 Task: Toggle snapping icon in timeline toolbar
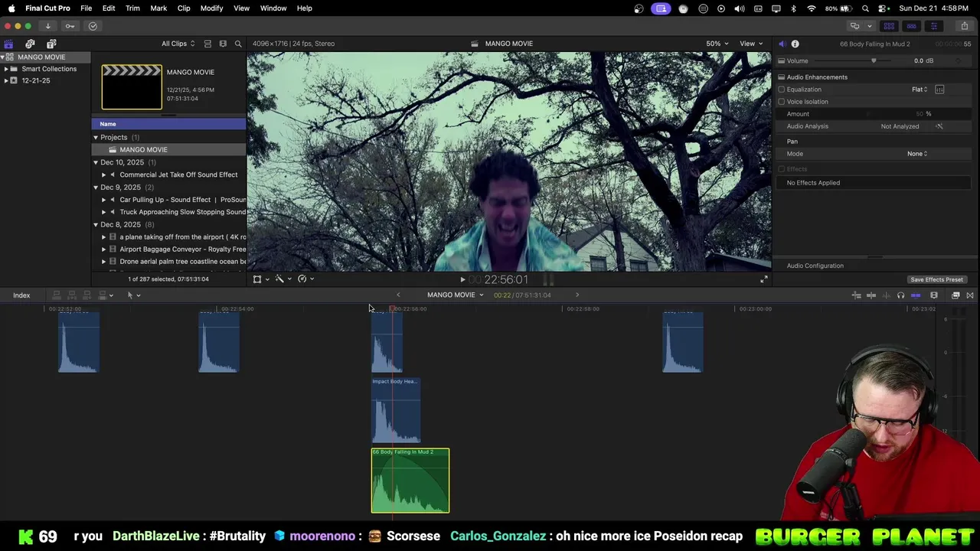(916, 295)
